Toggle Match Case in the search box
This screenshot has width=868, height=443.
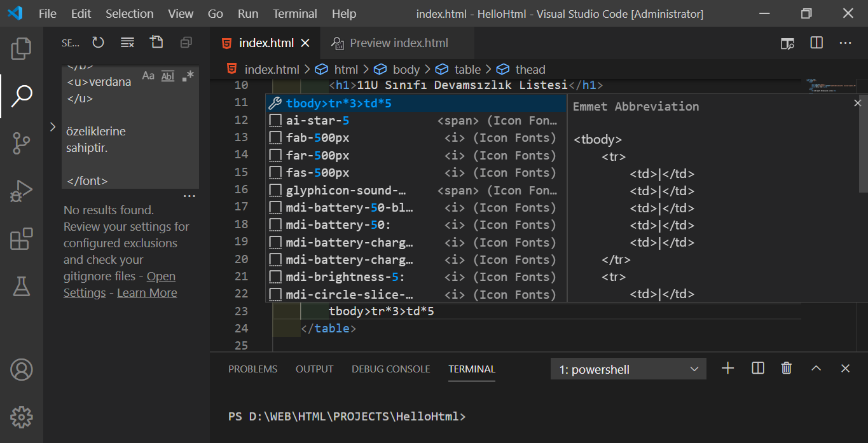click(148, 76)
